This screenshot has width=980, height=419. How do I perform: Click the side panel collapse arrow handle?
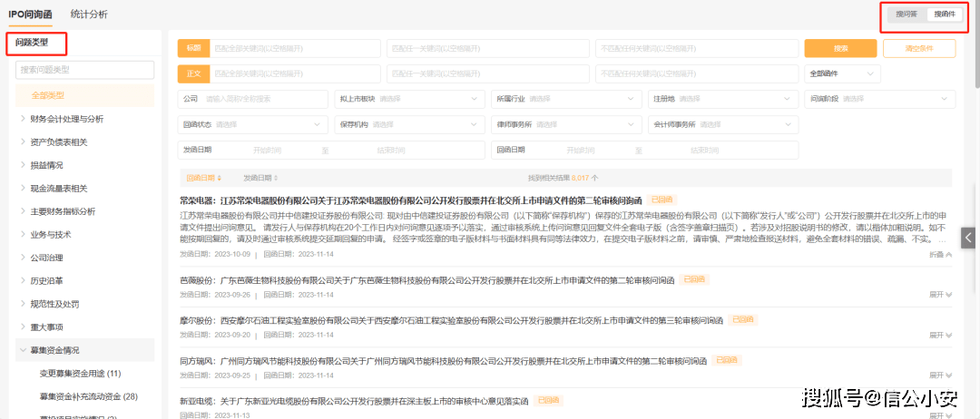[969, 238]
